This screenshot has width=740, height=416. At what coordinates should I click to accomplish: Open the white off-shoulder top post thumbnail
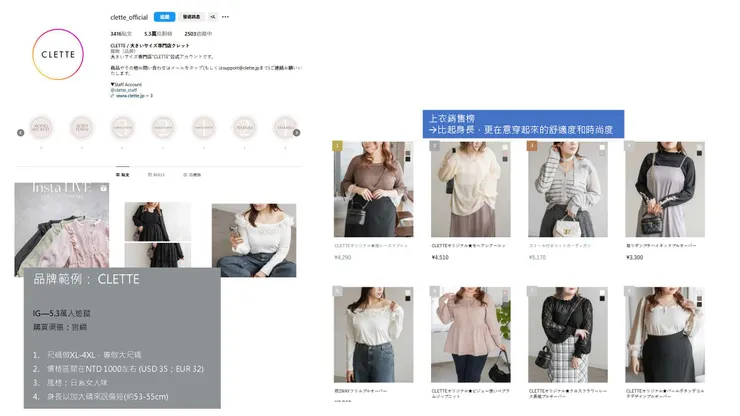pyautogui.click(x=254, y=240)
